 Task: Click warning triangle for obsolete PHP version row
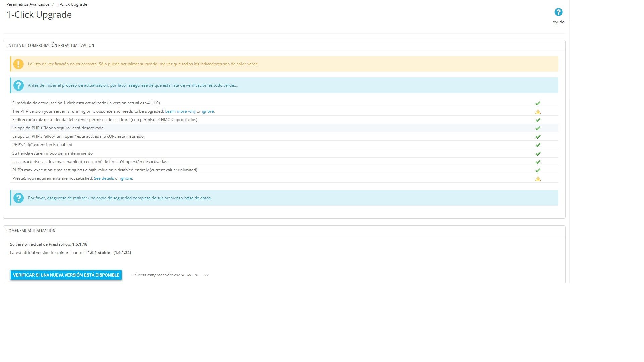click(x=538, y=112)
